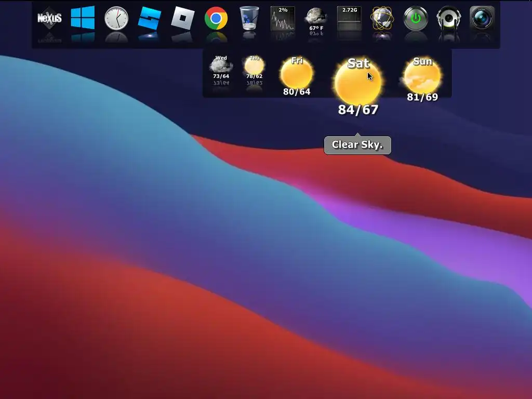Click the 80/64 temperature text
This screenshot has width=532, height=399.
297,91
